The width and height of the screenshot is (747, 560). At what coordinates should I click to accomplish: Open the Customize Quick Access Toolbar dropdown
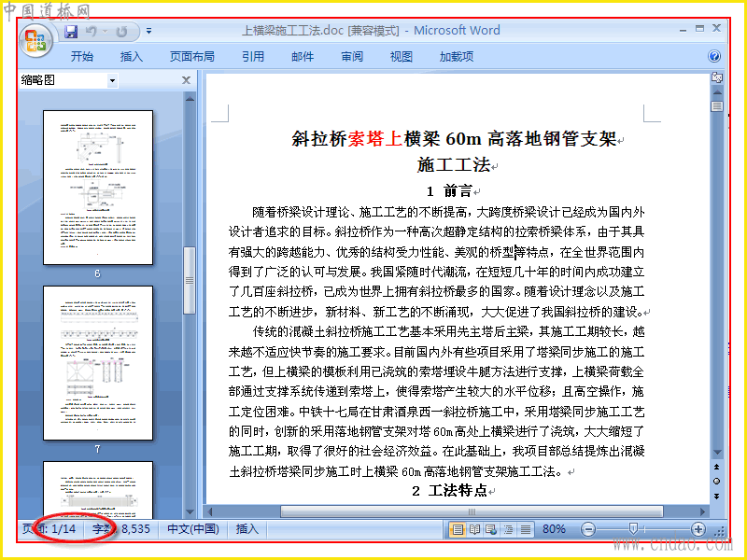point(148,32)
